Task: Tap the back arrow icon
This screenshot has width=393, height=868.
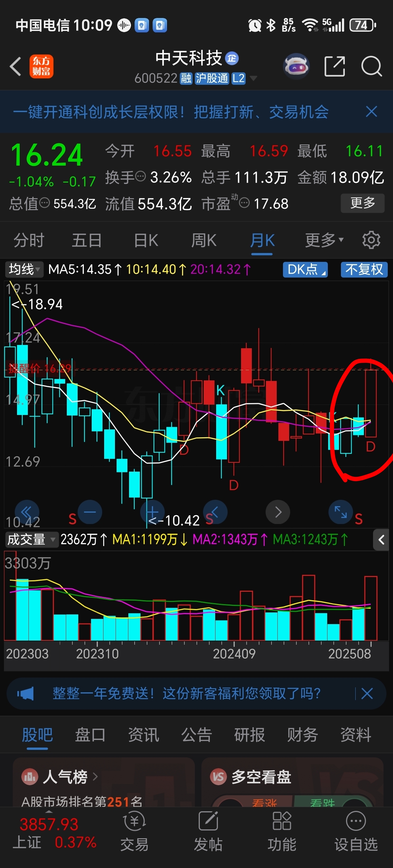Action: (15, 66)
